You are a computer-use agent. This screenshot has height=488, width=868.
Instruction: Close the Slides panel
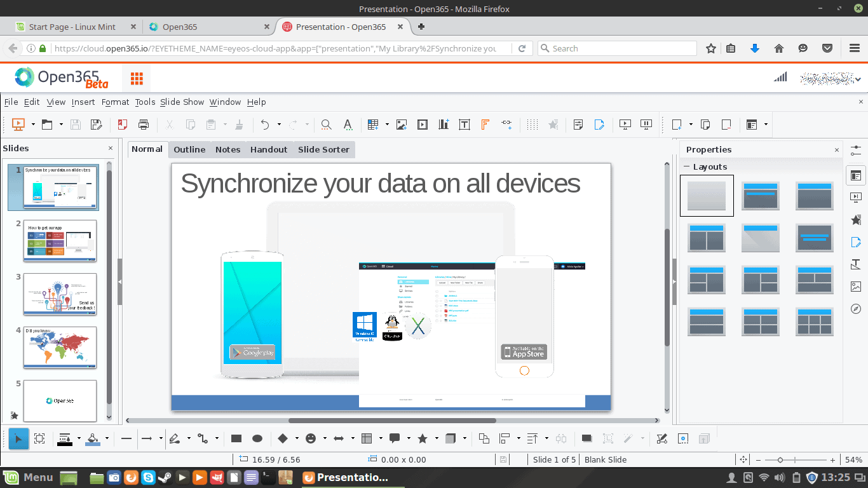click(x=111, y=148)
